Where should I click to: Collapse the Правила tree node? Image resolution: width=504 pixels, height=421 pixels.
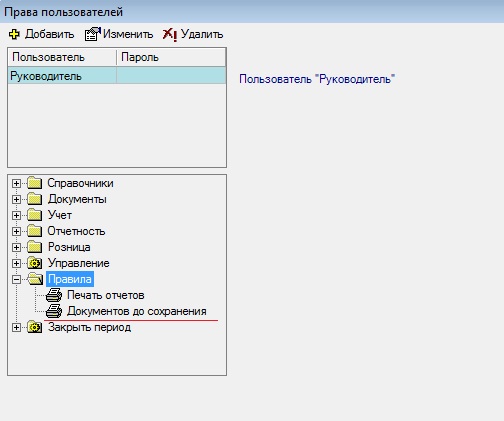(16, 279)
